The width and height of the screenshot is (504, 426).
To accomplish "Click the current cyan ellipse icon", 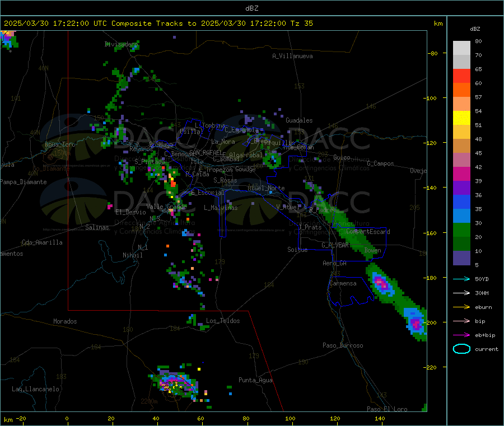I will [461, 349].
